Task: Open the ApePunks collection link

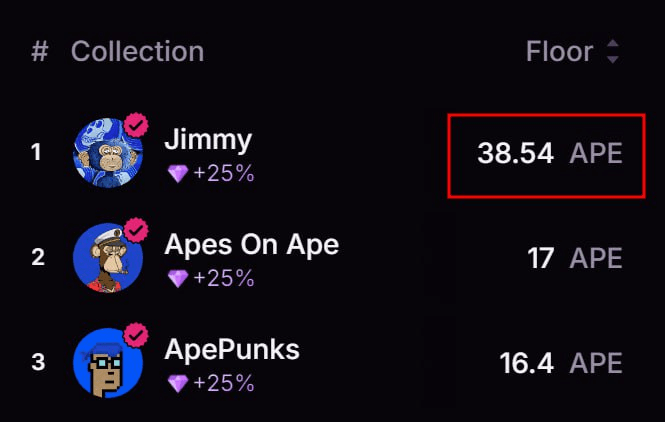Action: point(232,349)
